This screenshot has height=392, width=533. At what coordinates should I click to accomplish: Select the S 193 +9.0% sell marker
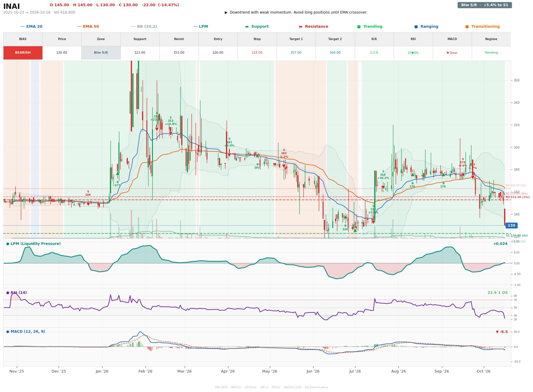pyautogui.click(x=230, y=155)
